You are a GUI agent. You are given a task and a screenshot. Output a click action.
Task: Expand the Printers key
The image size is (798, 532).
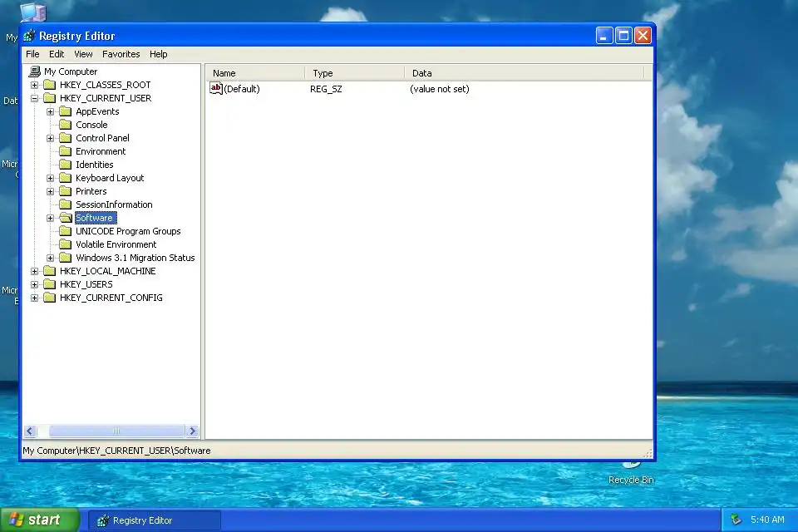pyautogui.click(x=51, y=191)
